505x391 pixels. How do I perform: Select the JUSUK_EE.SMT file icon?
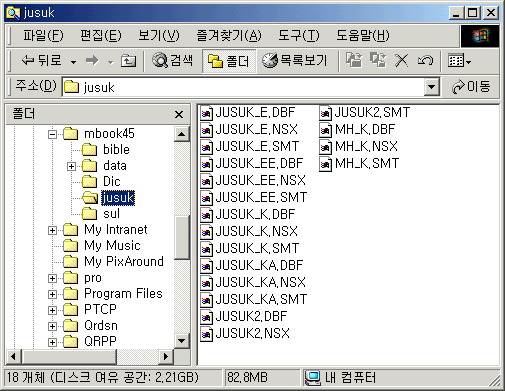207,198
